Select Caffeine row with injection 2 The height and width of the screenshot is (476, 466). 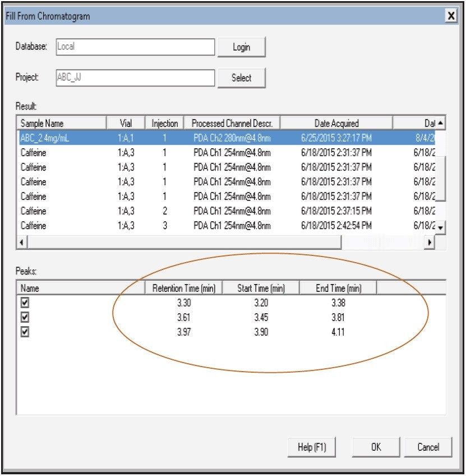226,210
